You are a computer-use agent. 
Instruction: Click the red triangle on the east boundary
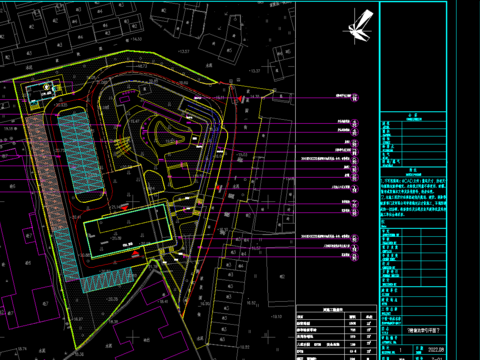218,188
